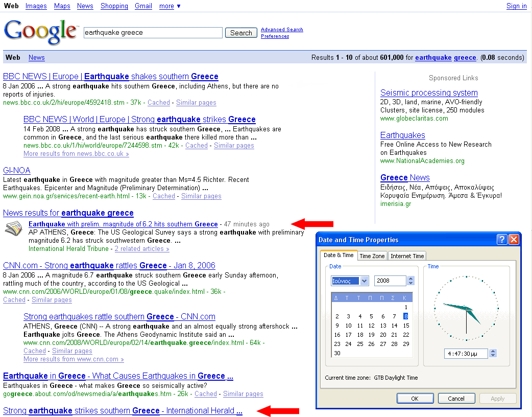Open Similar pages for first BBC result
The width and height of the screenshot is (532, 417).
tap(196, 103)
